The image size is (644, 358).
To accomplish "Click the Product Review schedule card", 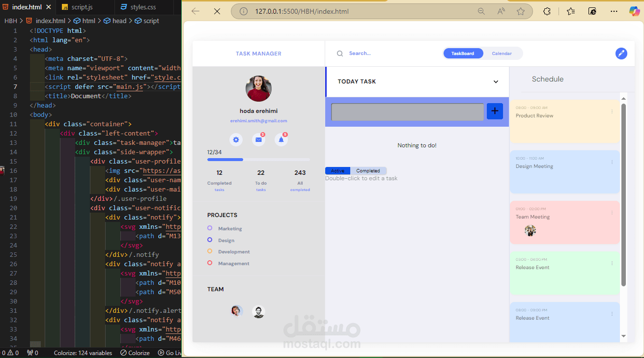I will [565, 121].
